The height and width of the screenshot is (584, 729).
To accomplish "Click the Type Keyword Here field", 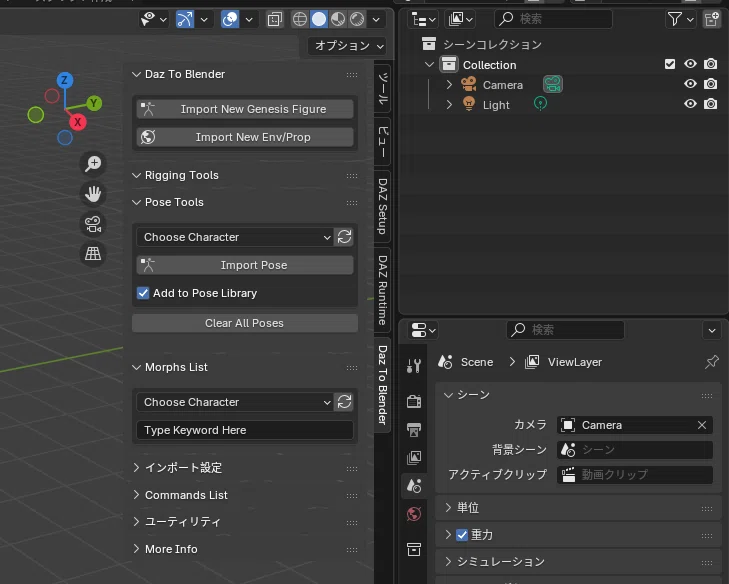I will 245,430.
